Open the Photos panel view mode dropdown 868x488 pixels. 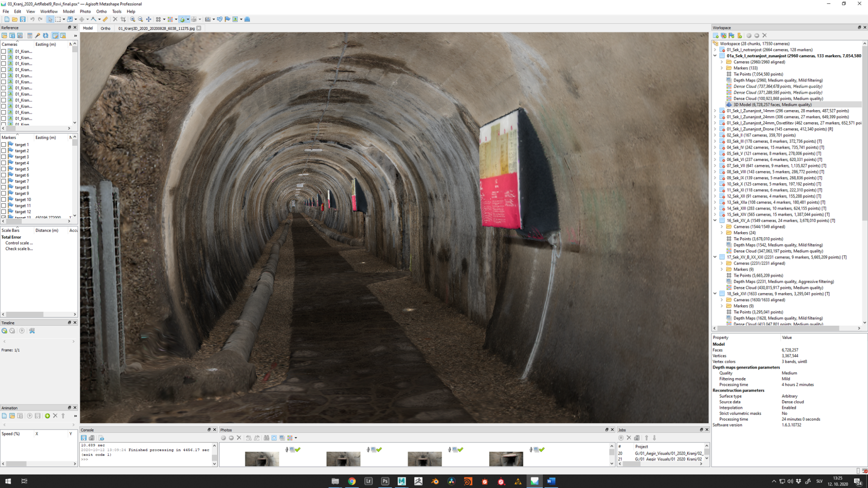coord(296,438)
